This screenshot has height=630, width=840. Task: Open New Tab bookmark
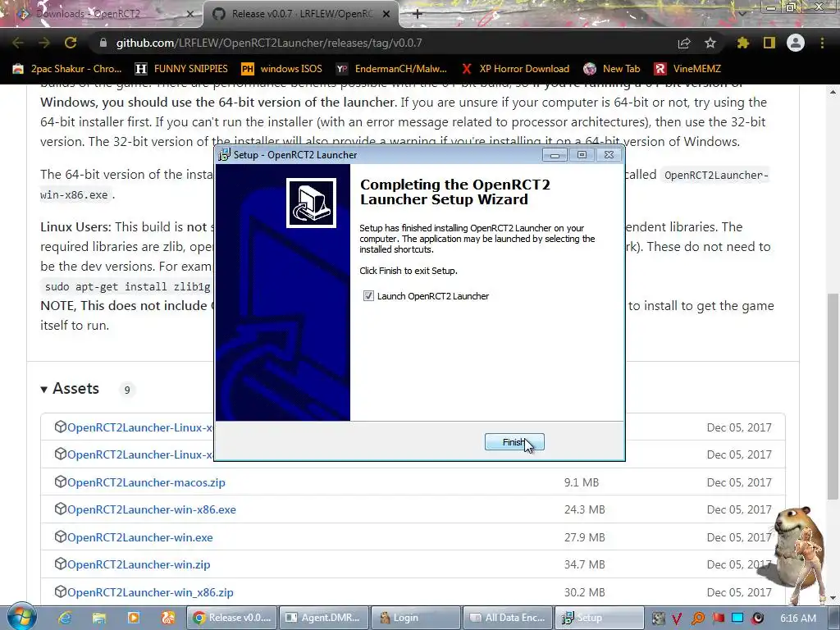tap(611, 69)
